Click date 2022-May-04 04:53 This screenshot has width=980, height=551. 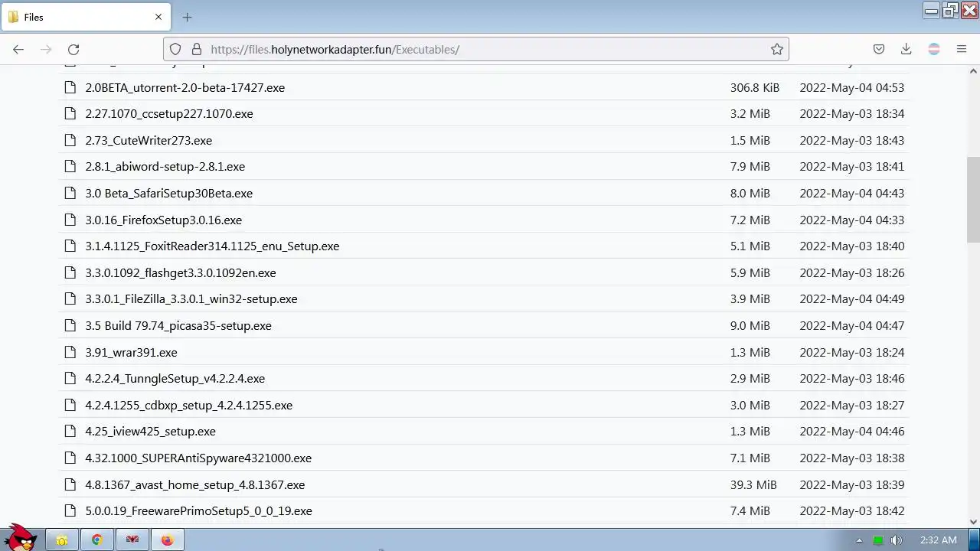(x=851, y=87)
